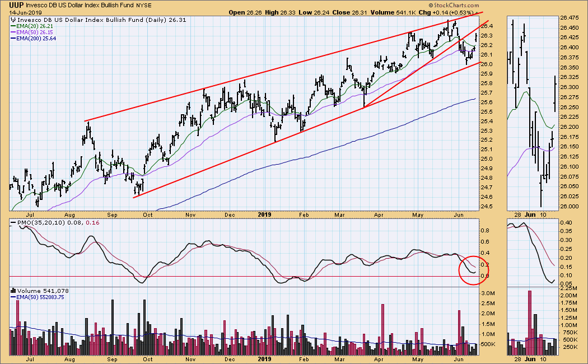Click the 'Open 26.26' value
Screen dimensions: 588x364
(x=245, y=12)
